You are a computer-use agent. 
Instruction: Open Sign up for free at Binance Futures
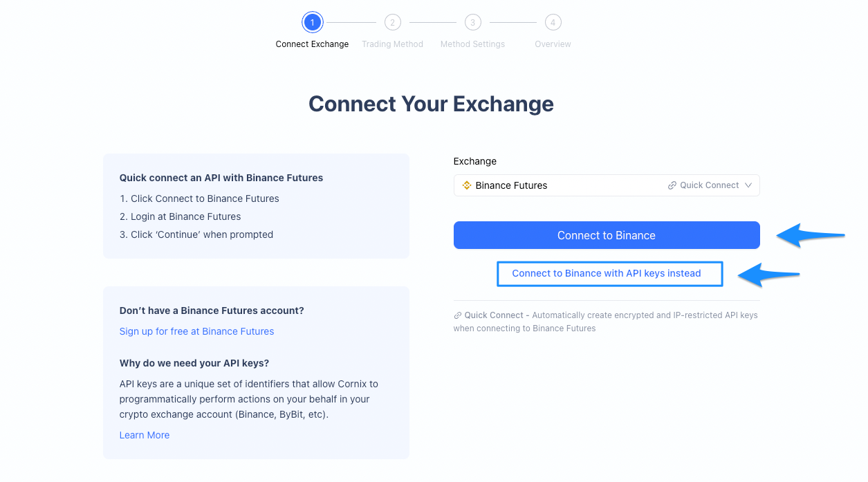196,331
